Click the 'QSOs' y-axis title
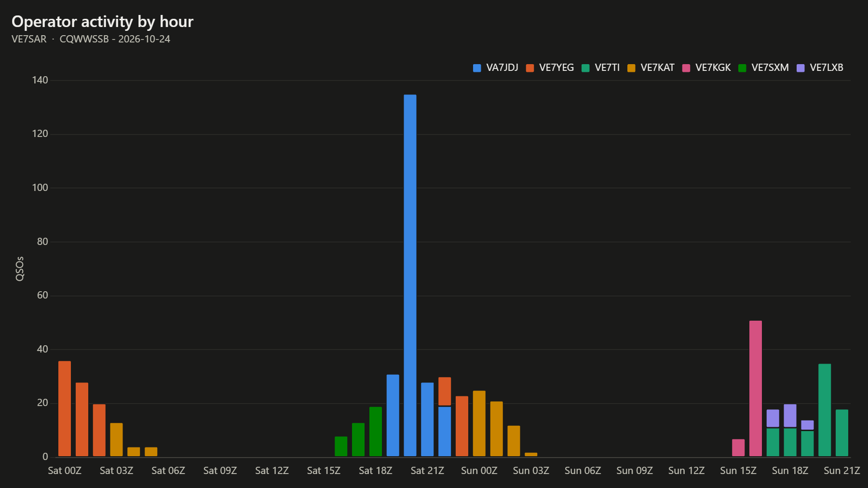868x488 pixels. pos(20,269)
